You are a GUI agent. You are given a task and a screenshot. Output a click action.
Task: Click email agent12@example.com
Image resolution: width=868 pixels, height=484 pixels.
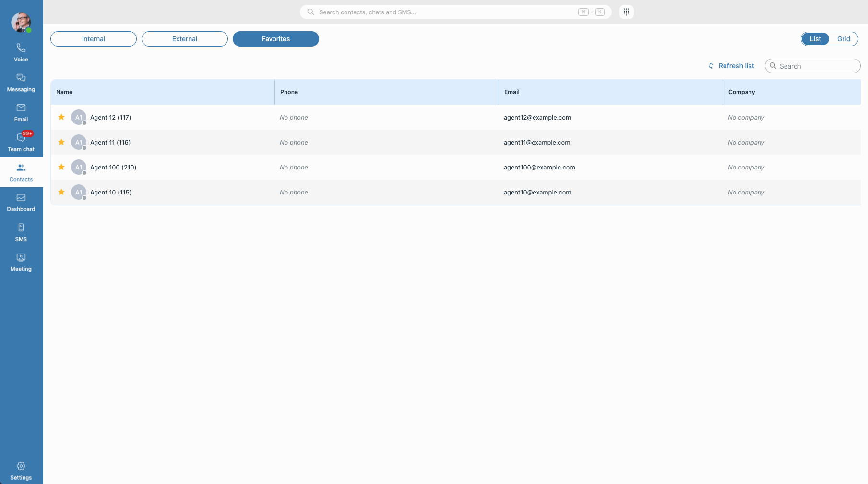pyautogui.click(x=537, y=117)
